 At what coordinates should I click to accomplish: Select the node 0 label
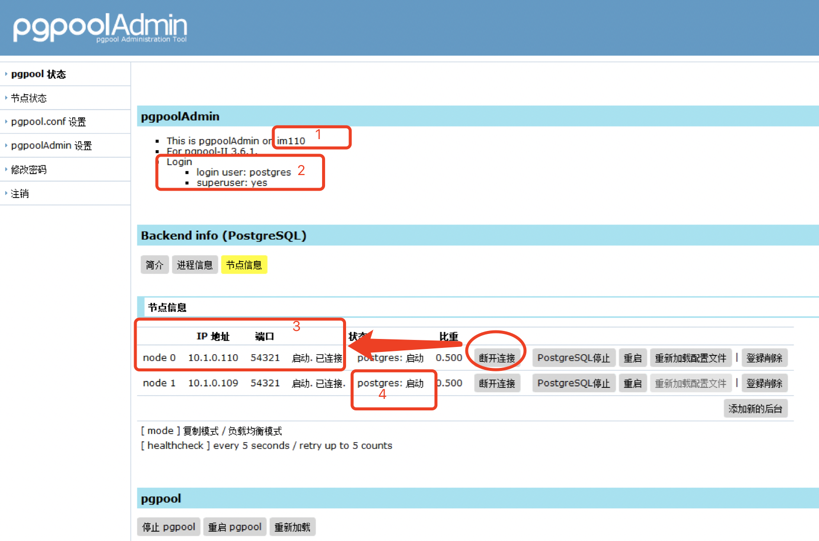tap(159, 358)
